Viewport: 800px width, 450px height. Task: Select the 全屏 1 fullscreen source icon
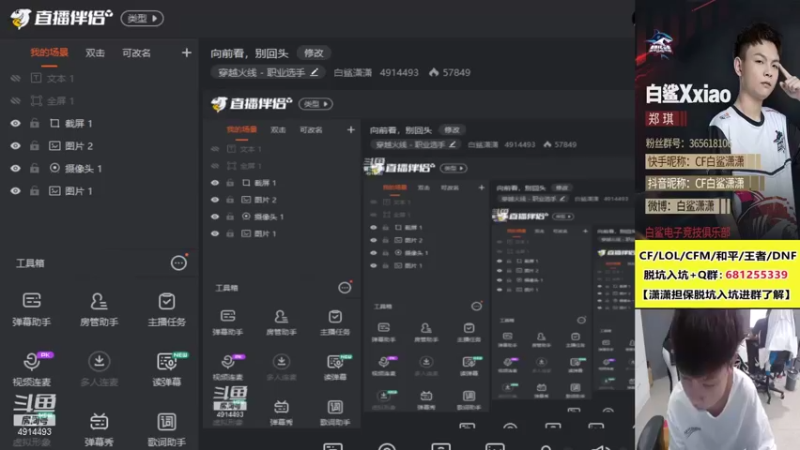(36, 101)
